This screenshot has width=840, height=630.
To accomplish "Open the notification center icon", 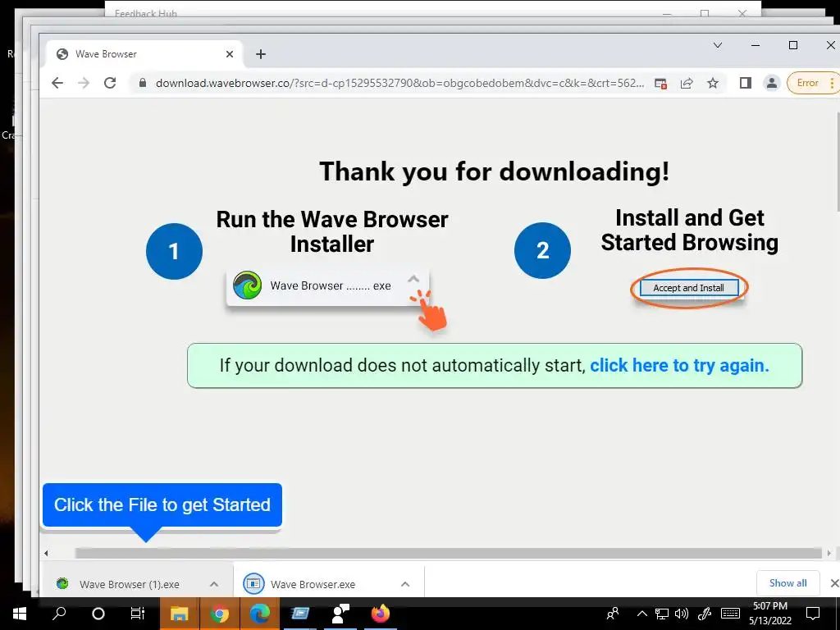I will pos(813,614).
